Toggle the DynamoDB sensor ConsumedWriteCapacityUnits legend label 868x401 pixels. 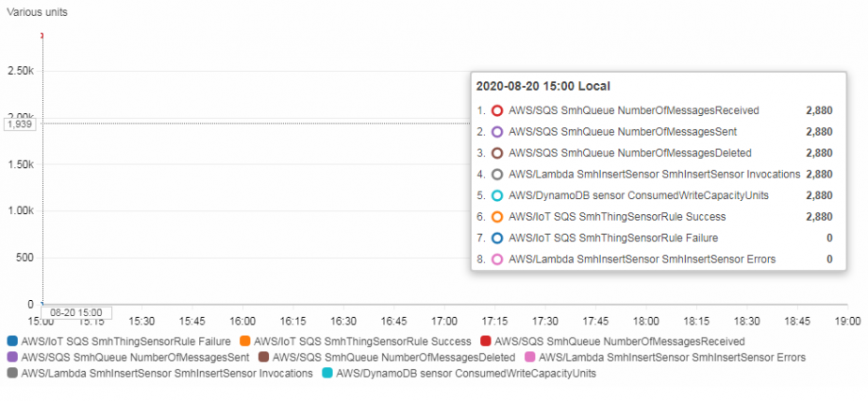pyautogui.click(x=466, y=374)
